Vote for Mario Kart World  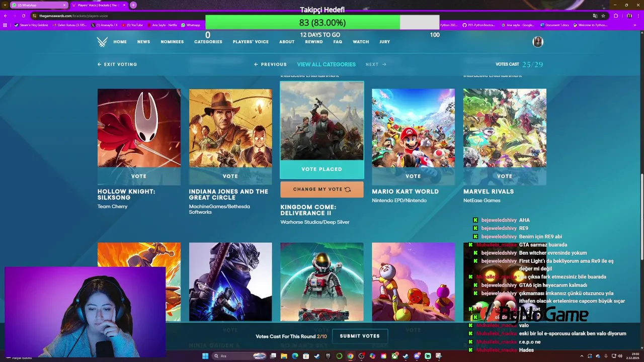(413, 176)
